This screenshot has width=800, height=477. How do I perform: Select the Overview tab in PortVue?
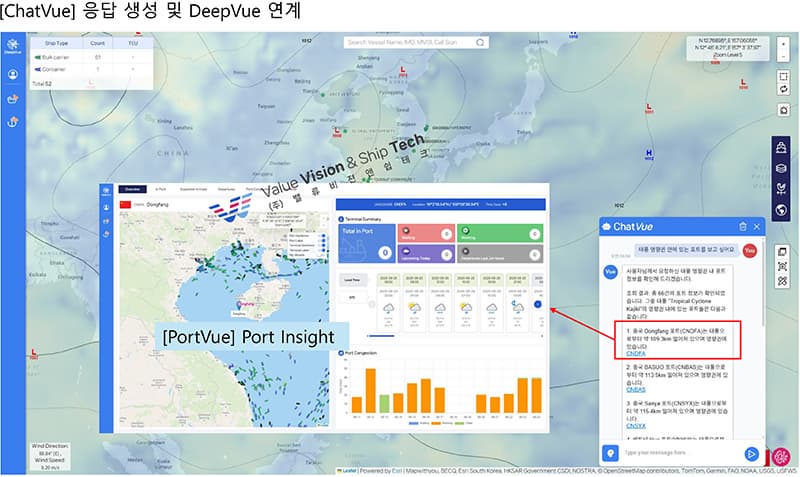131,188
